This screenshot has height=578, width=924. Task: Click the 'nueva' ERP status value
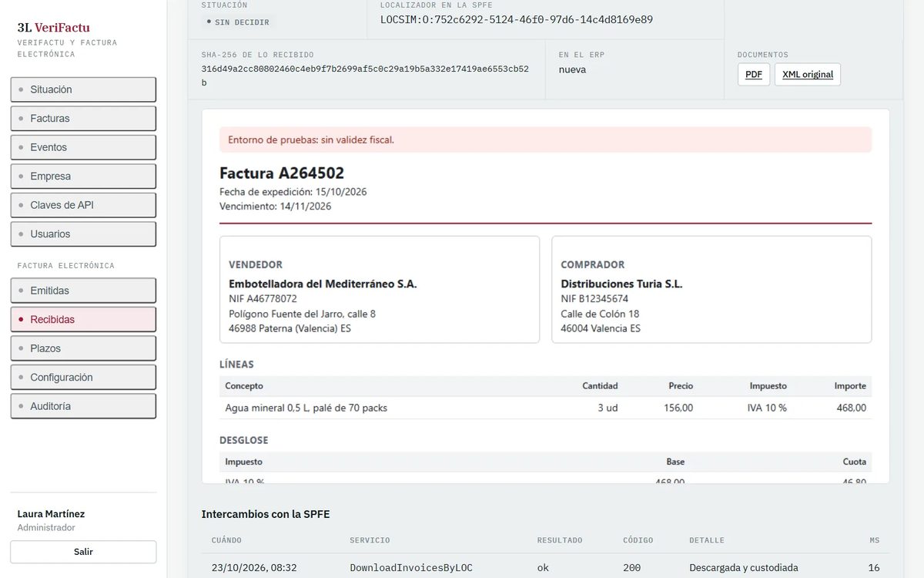pyautogui.click(x=572, y=69)
